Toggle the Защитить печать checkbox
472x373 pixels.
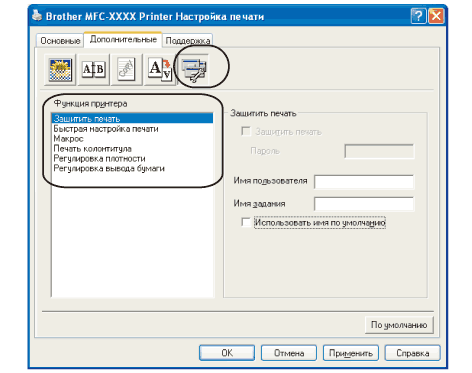[246, 131]
